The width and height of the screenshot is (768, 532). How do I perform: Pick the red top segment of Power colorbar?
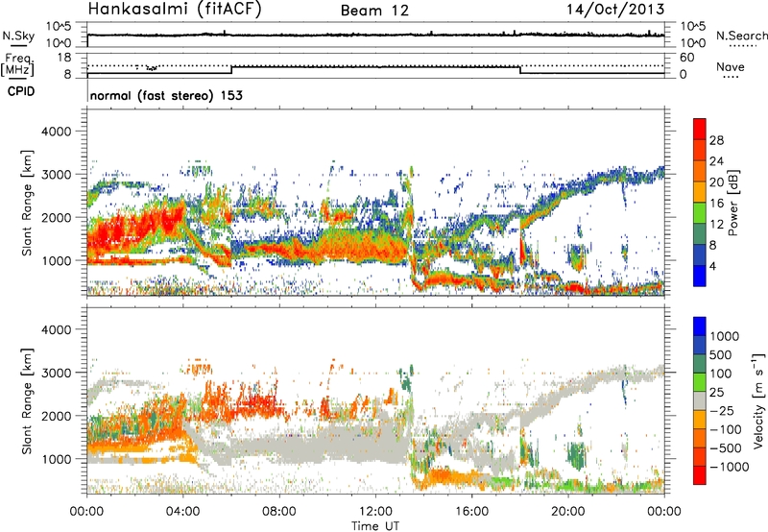(700, 129)
